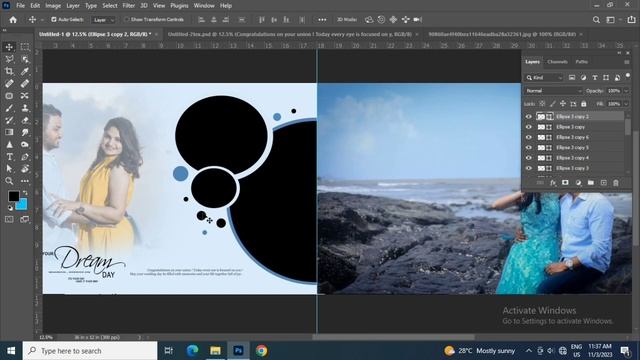
Task: Toggle the layer filter on/off switch
Action: tap(627, 76)
